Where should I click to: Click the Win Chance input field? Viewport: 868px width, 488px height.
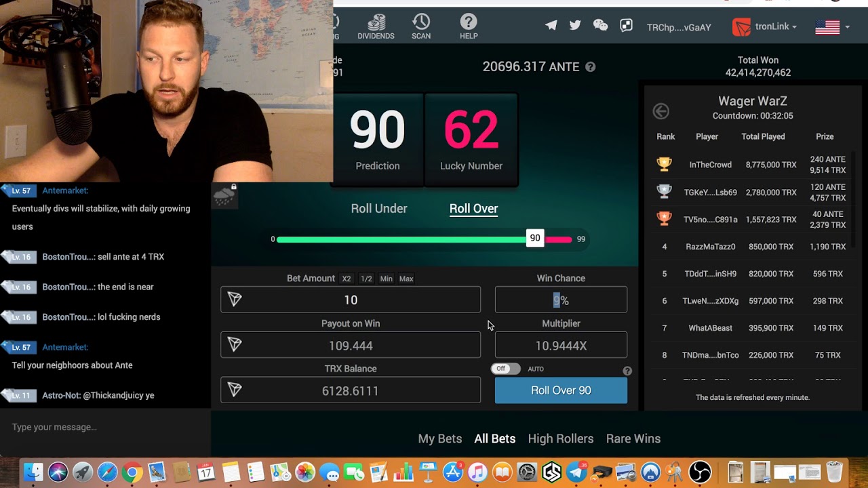(x=561, y=300)
